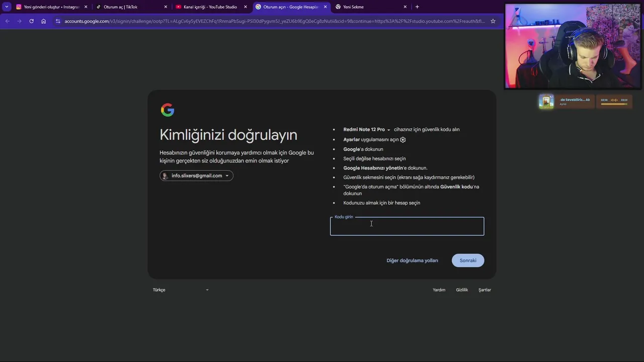Go back with the browser back arrow
The height and width of the screenshot is (362, 644).
(7, 21)
